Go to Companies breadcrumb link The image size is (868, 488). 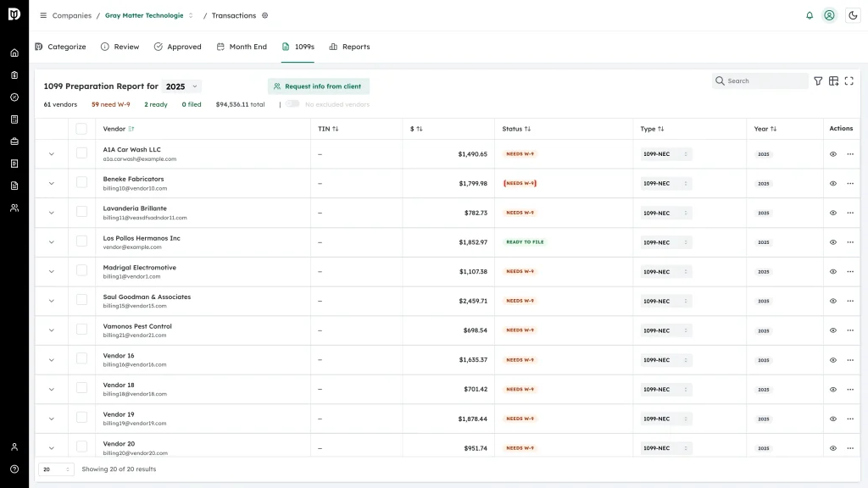click(x=72, y=15)
